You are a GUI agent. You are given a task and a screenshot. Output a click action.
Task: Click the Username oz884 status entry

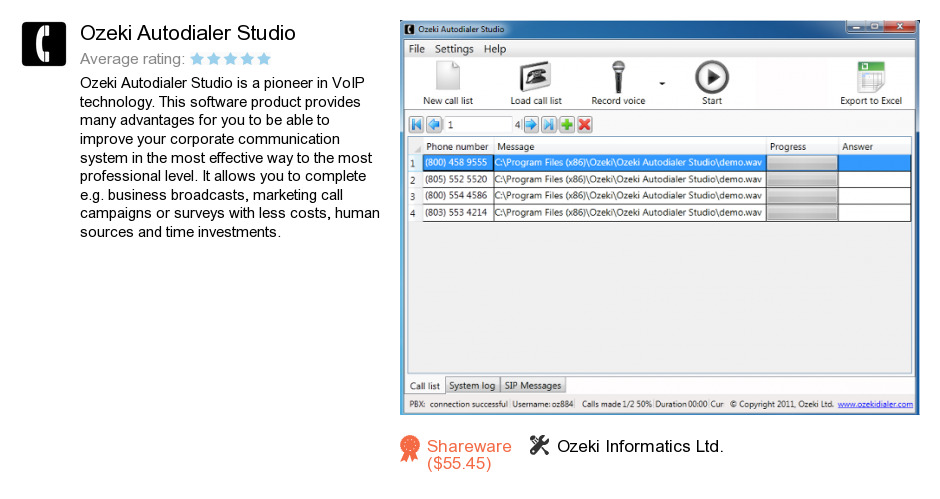coord(543,404)
